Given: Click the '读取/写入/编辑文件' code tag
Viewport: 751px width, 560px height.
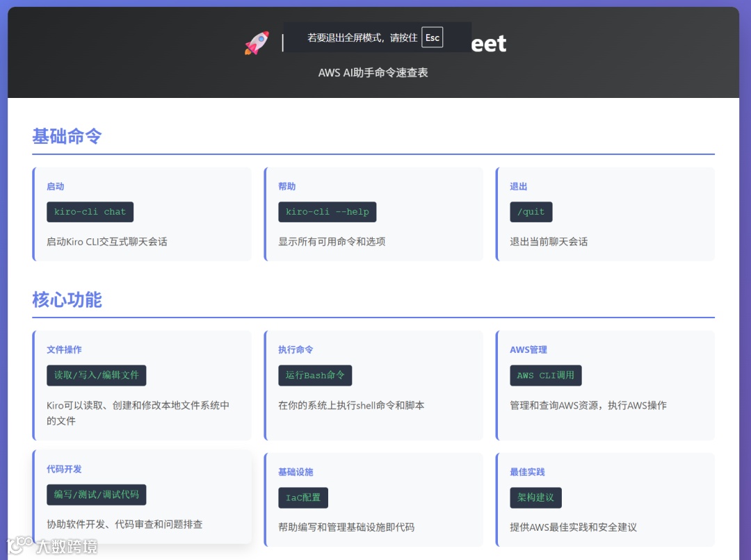Looking at the screenshot, I should (x=96, y=375).
